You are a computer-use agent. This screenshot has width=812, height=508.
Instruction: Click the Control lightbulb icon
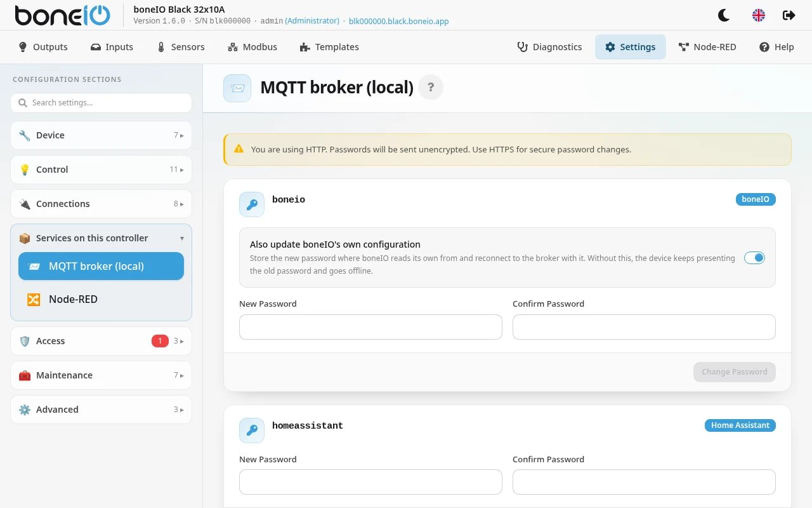point(25,170)
